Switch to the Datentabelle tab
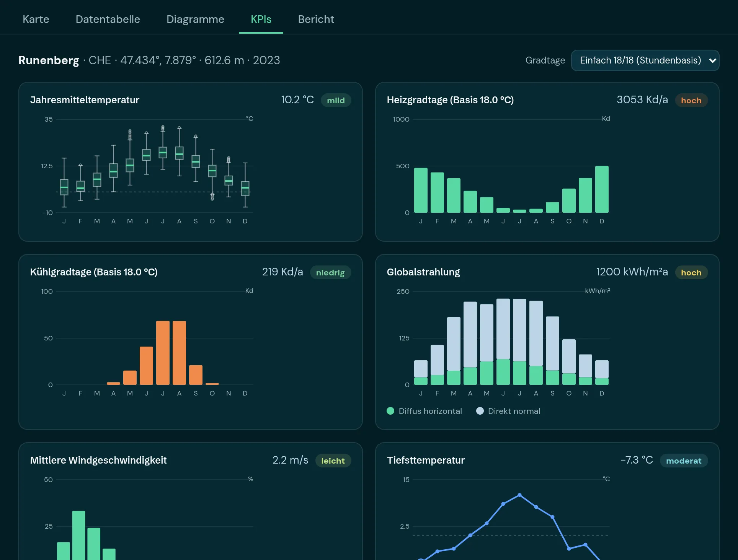 [108, 19]
